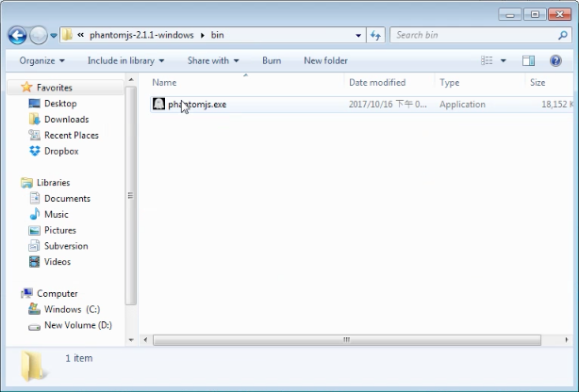This screenshot has height=392, width=579.
Task: Sort by the Name column header
Action: (164, 82)
